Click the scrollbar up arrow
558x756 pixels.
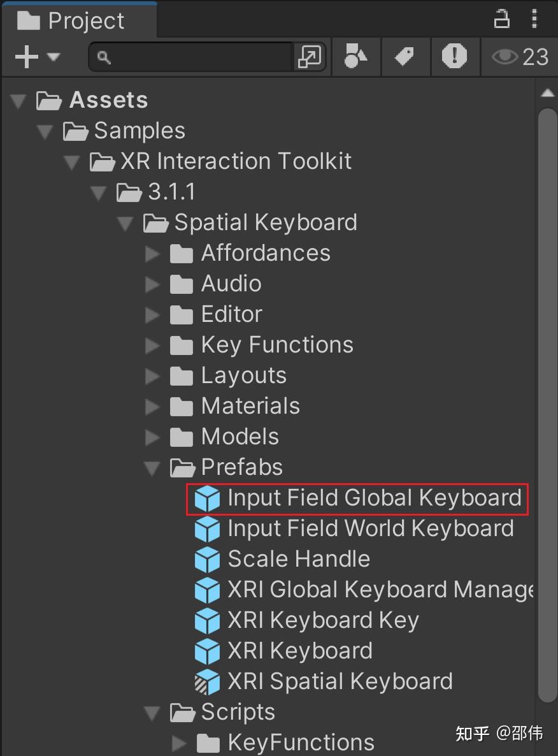548,91
